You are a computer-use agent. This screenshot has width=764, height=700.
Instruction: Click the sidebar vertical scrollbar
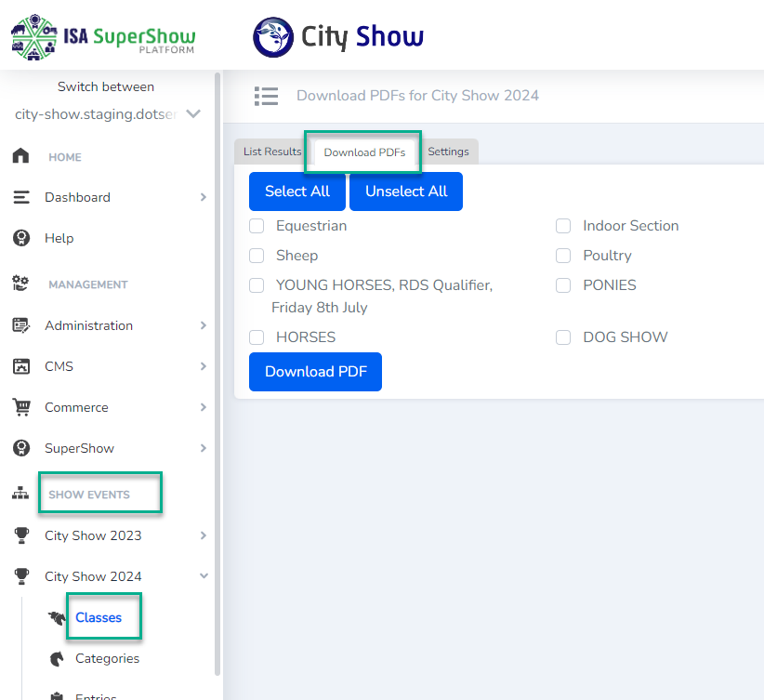217,372
